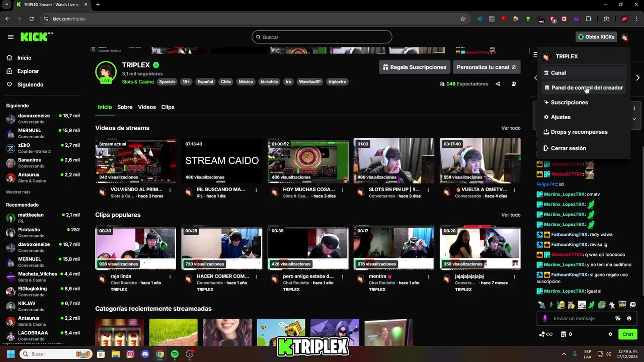The height and width of the screenshot is (362, 644).
Task: Go to Explorar in the sidebar
Action: pos(28,71)
